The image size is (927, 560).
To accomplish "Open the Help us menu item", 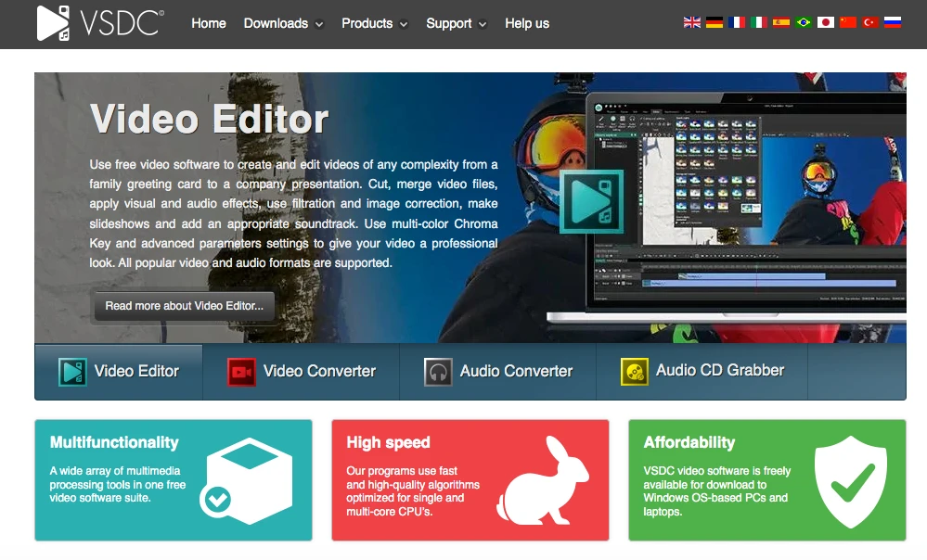I will tap(527, 23).
